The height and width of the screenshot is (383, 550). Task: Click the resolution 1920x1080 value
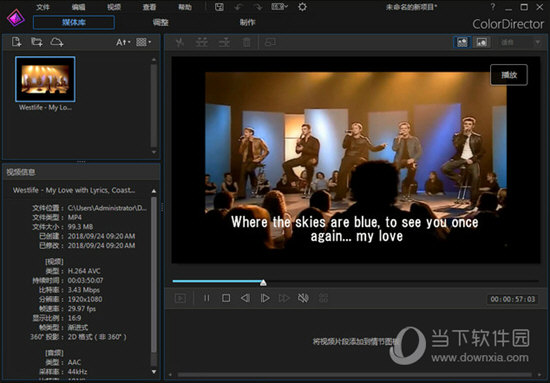pyautogui.click(x=85, y=299)
